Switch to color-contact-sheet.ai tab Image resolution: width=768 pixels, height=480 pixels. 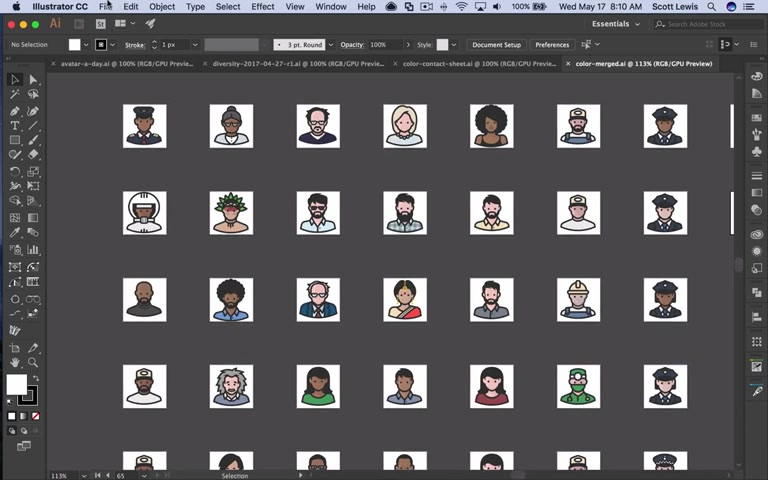(479, 64)
